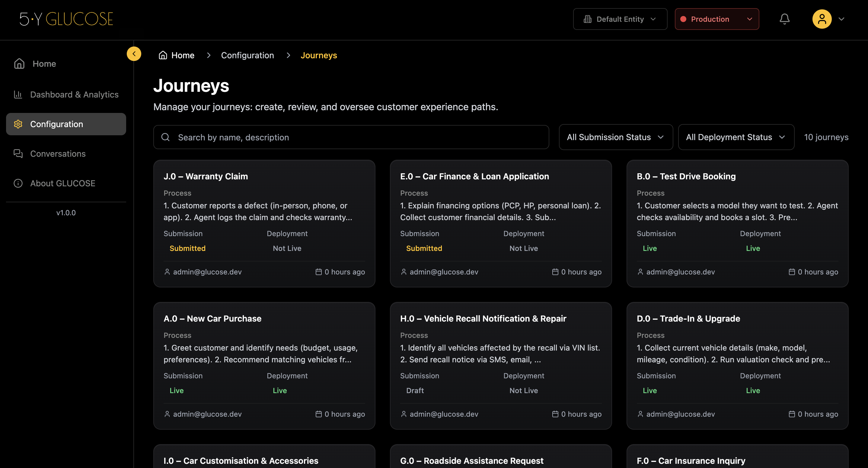Expand the user account chevron
The image size is (868, 468).
(841, 19)
